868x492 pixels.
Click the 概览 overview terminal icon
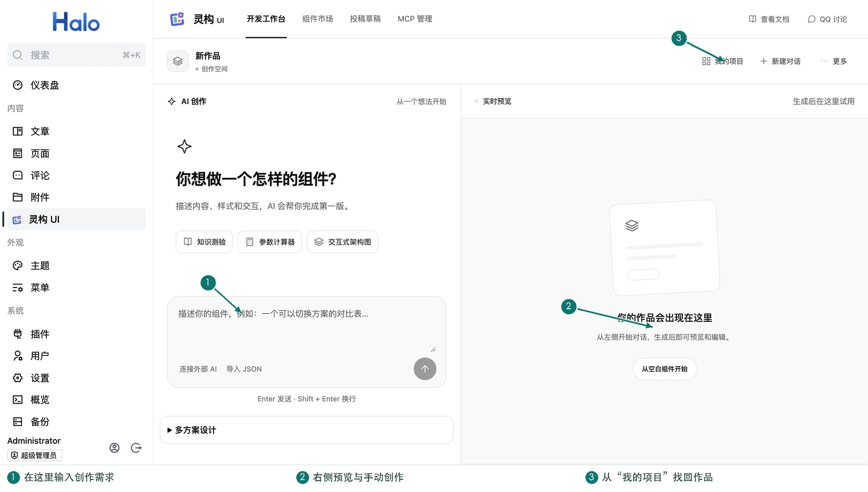tap(18, 400)
